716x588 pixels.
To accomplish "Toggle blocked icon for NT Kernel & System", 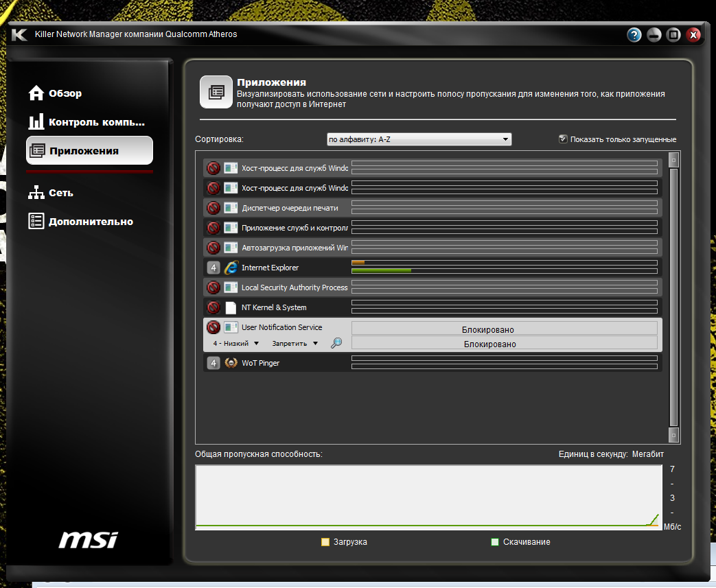I will (x=213, y=307).
